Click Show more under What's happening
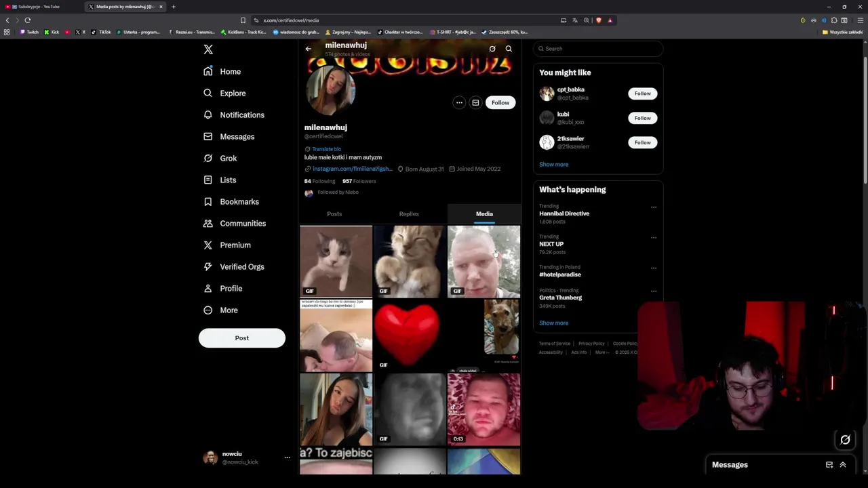868x488 pixels. [x=554, y=323]
